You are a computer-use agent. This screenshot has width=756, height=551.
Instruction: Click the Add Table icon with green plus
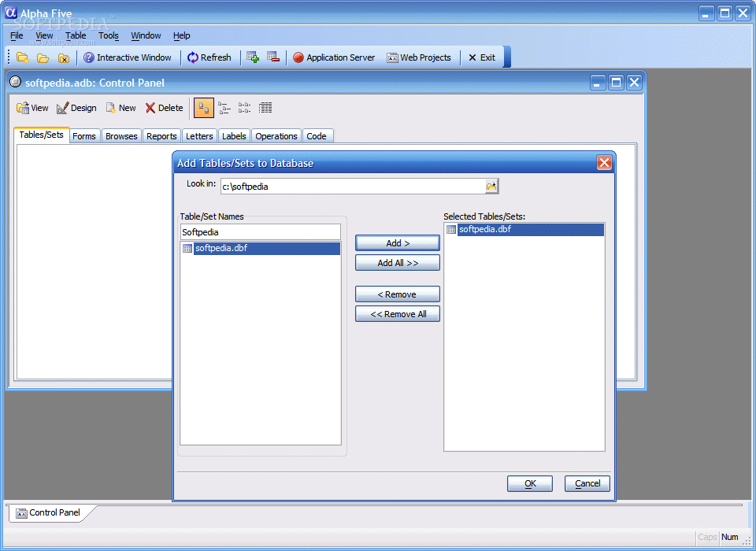[253, 57]
